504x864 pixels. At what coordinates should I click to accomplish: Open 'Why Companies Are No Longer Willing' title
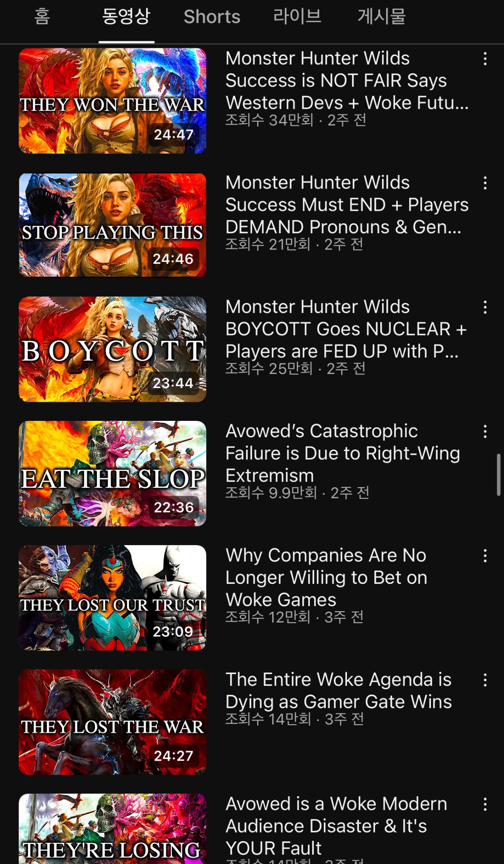(x=326, y=578)
